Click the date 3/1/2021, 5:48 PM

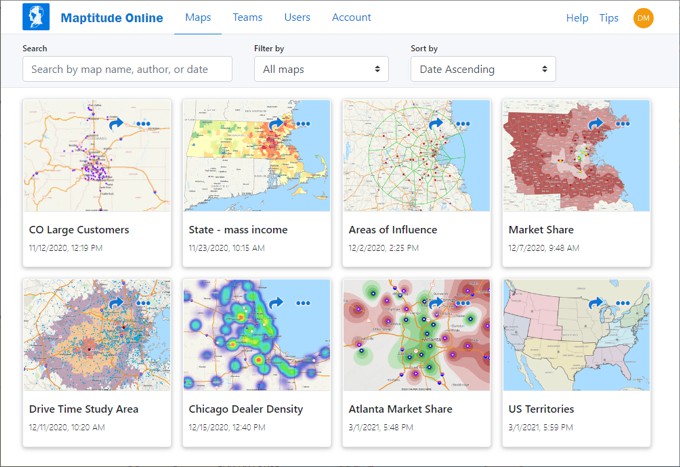381,427
